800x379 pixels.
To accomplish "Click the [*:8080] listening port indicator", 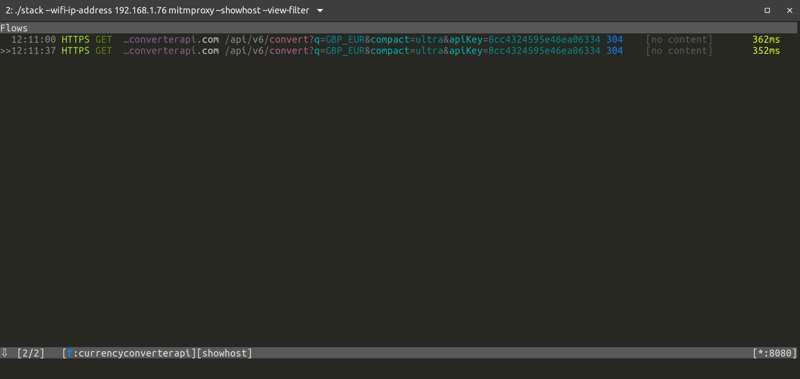I will 774,353.
